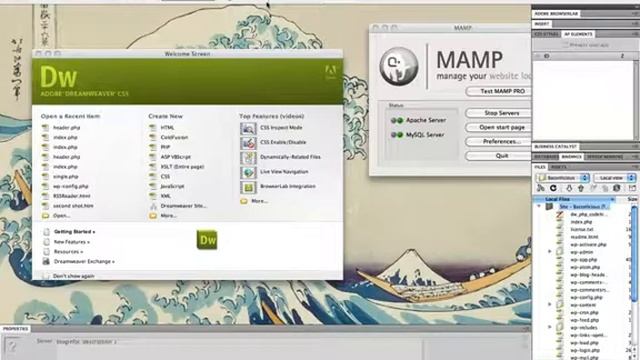Open Business Catalyst panel options menu
This screenshot has height=360, width=640.
pyautogui.click(x=635, y=147)
